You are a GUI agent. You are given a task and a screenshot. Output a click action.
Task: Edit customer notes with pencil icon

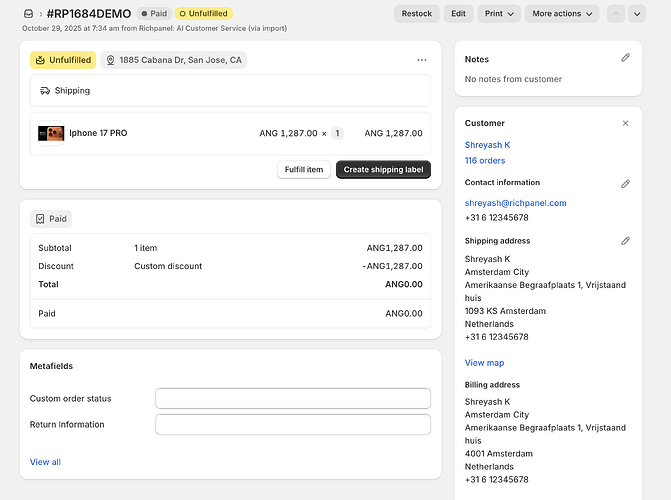click(x=626, y=58)
